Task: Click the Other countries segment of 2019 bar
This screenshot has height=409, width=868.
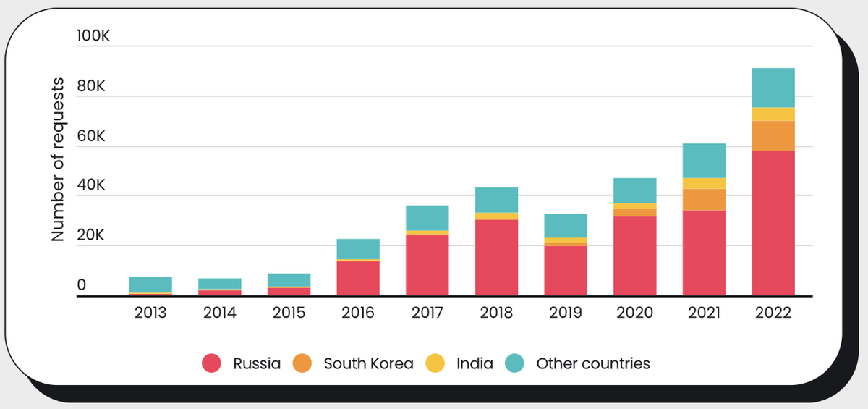Action: coord(566,226)
